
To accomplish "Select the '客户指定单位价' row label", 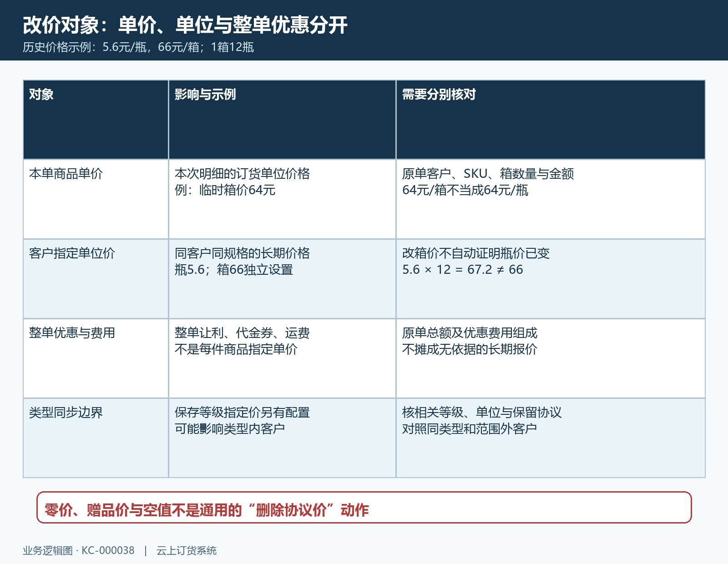I will coord(72,253).
